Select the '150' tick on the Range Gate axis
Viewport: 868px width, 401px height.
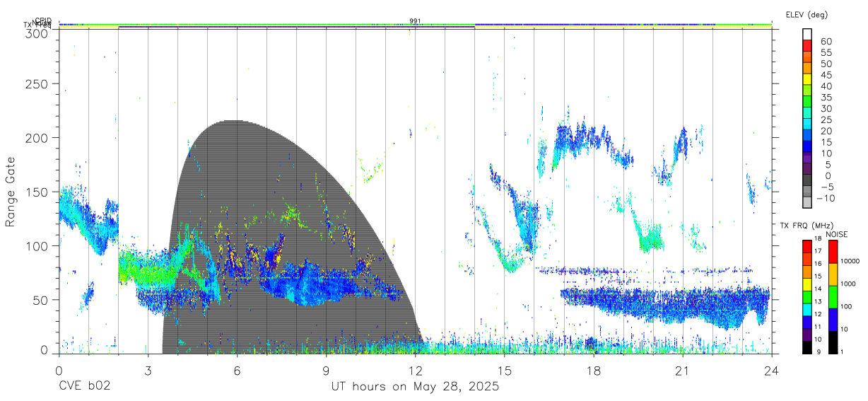pos(38,192)
